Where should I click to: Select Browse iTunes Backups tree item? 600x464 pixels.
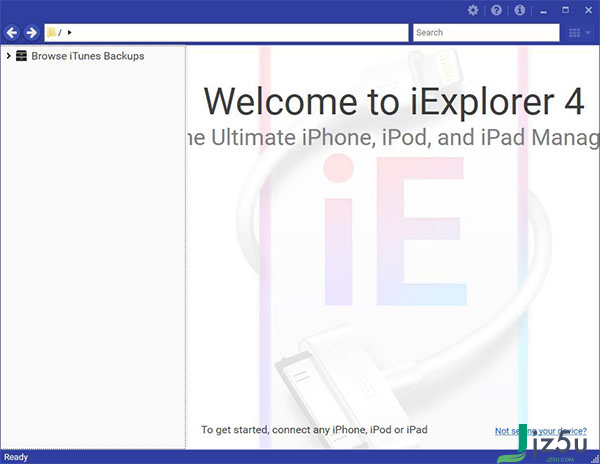point(88,56)
